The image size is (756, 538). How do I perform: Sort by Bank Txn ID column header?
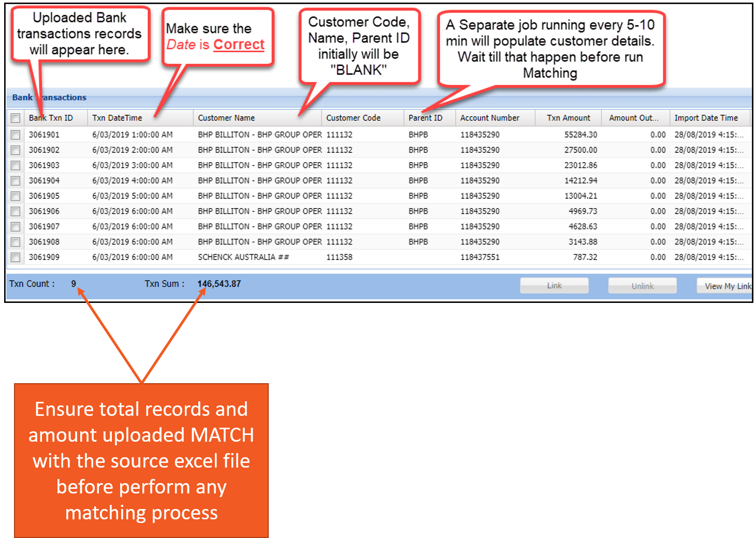51,118
